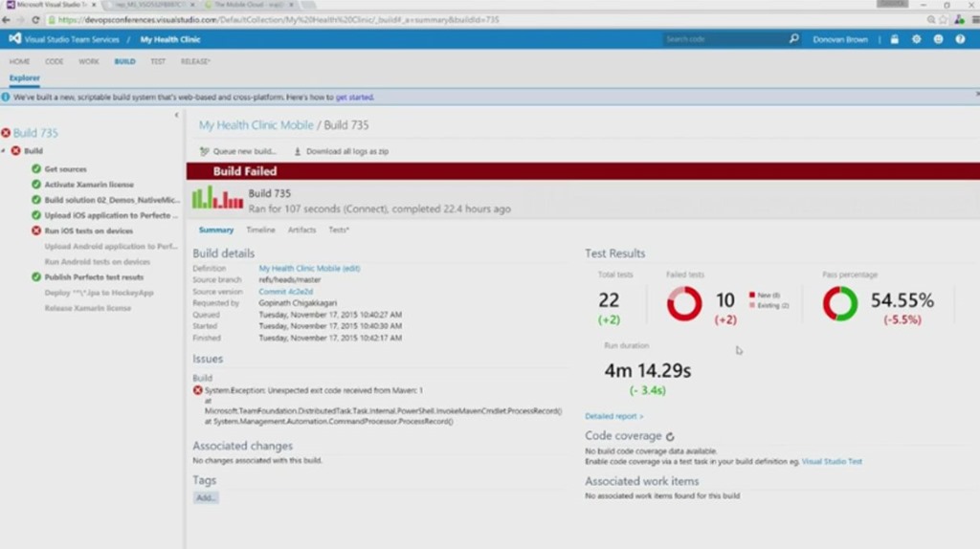Image resolution: width=980 pixels, height=549 pixels.
Task: Select Build 735 in the tree
Action: [35, 133]
